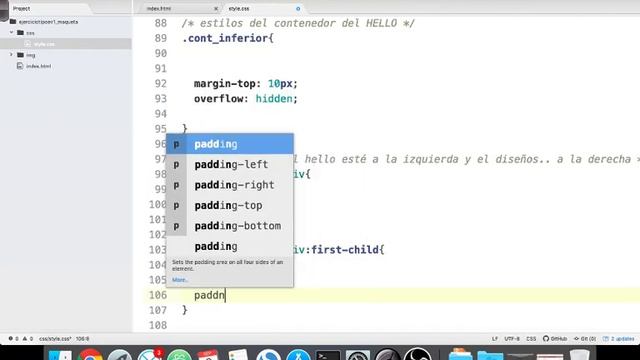Place cursor after 'paddn' on line 106

225,295
